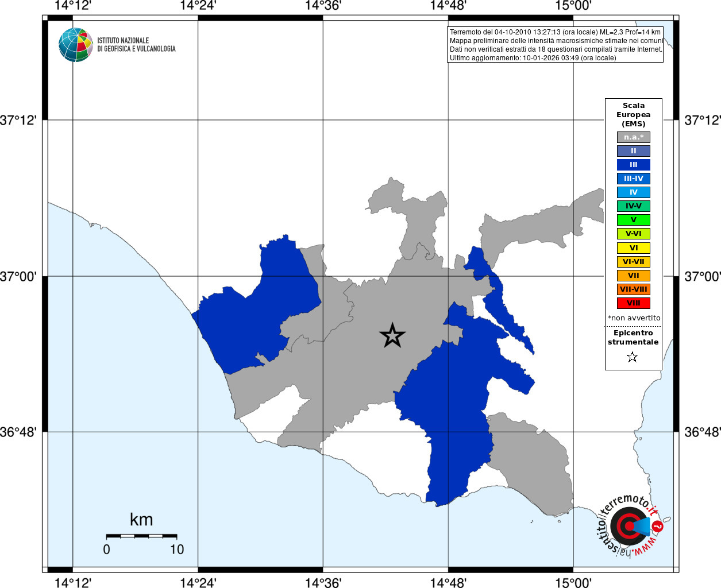
Task: Click the 'Dati non verificati' info line
Action: point(556,49)
